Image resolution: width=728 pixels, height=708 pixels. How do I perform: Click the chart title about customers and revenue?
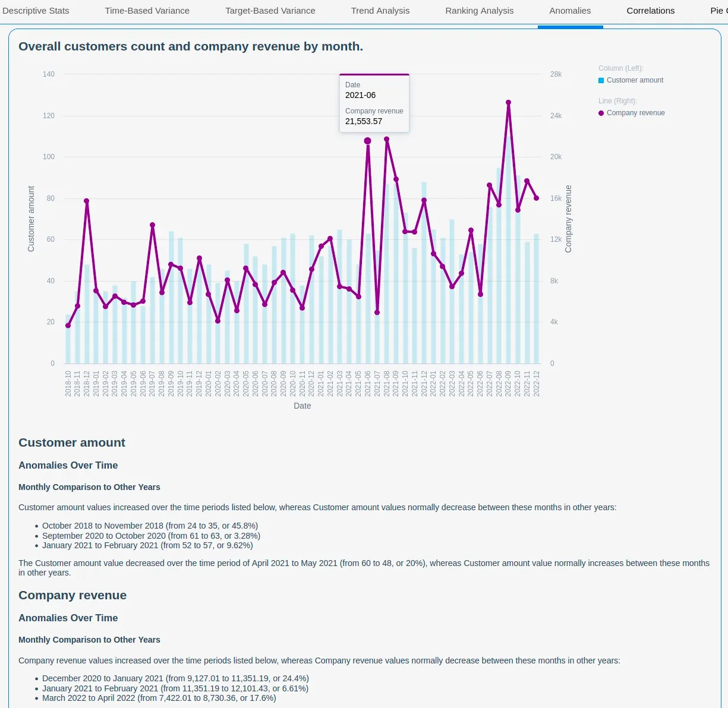[191, 46]
